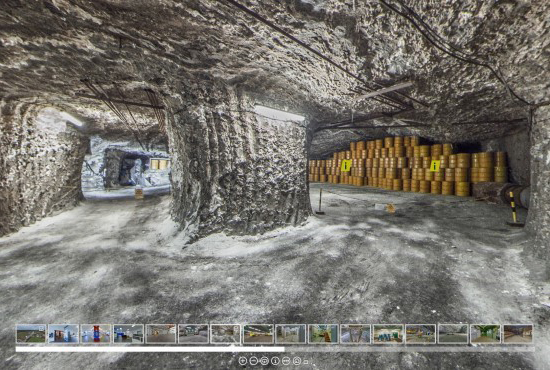Open the fourth thumbnail, the blue cabinets room

point(128,334)
